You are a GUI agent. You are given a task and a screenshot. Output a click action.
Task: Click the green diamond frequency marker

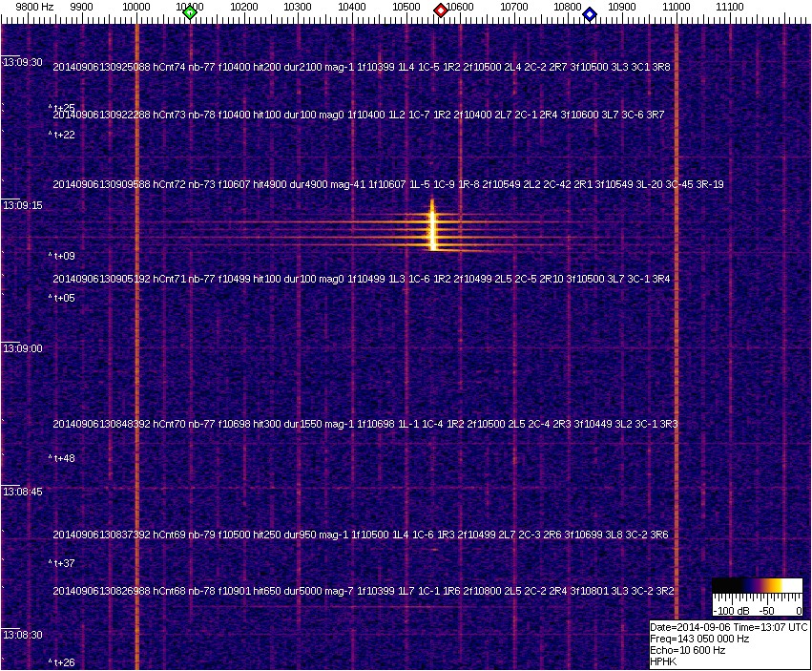(190, 12)
